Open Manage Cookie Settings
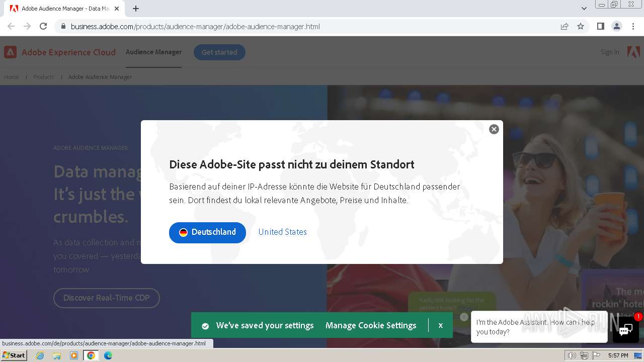This screenshot has width=644, height=362. coord(371,325)
